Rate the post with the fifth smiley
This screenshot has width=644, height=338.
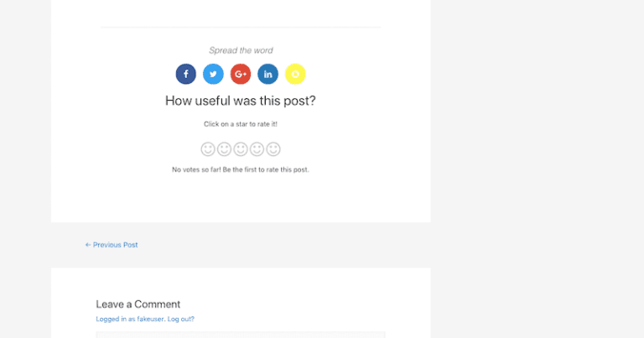(273, 149)
